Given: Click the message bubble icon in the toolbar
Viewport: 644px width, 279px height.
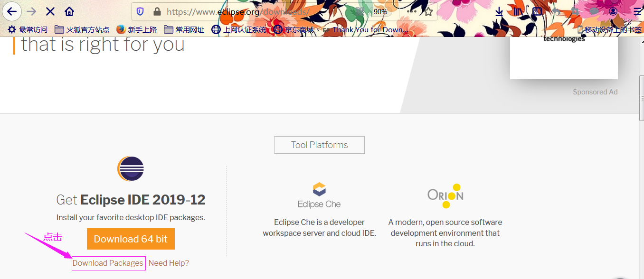Looking at the screenshot, I should 594,11.
